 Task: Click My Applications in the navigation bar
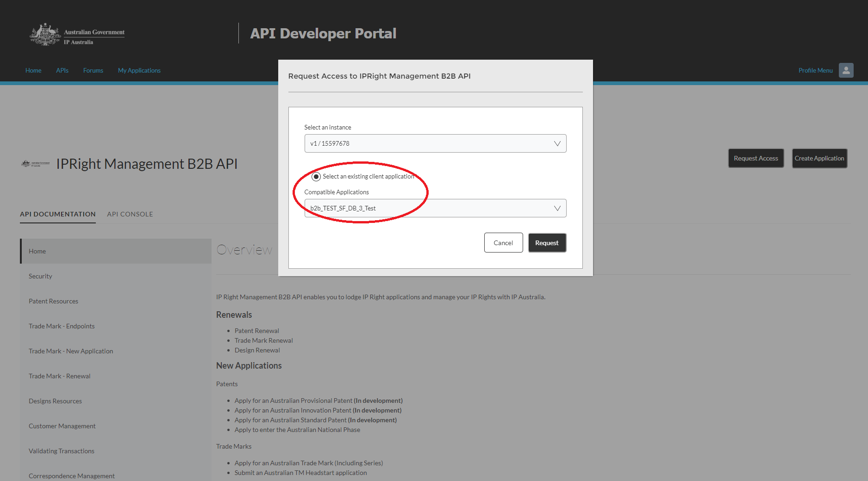[x=139, y=70]
